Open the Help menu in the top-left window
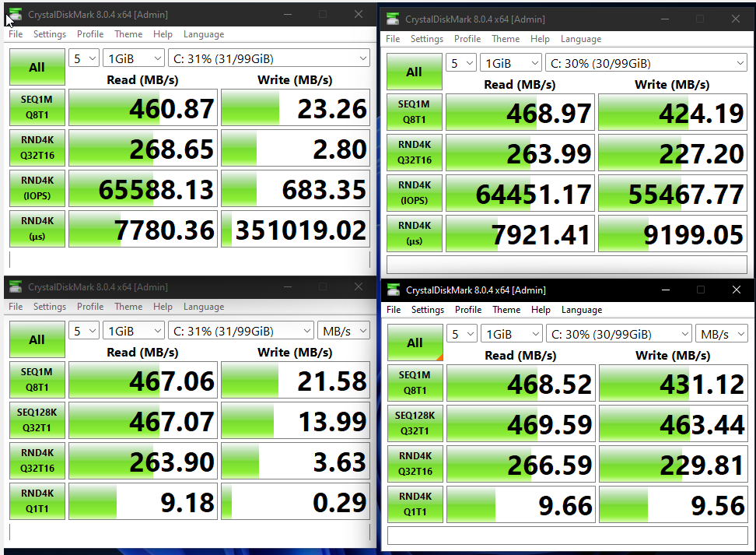This screenshot has height=555, width=756. (x=163, y=34)
